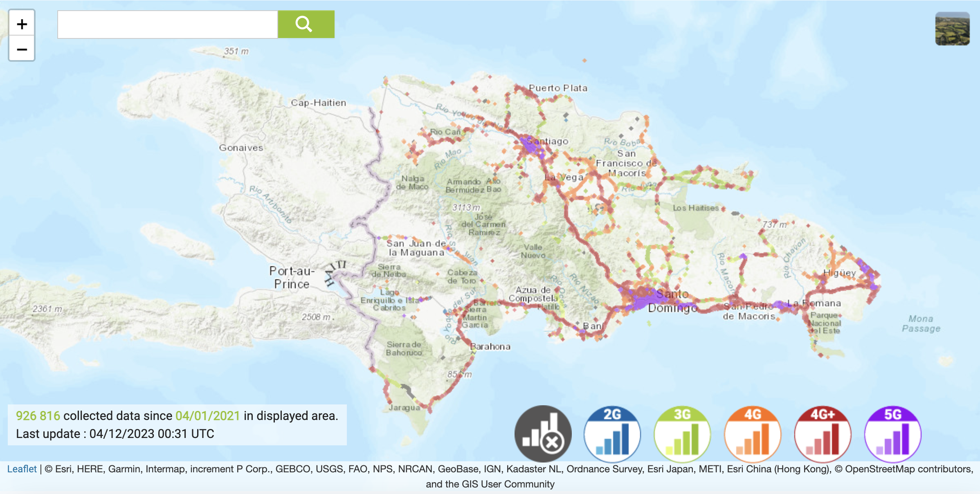Click the Puerto Plata map label
The width and height of the screenshot is (980, 494).
pos(558,88)
